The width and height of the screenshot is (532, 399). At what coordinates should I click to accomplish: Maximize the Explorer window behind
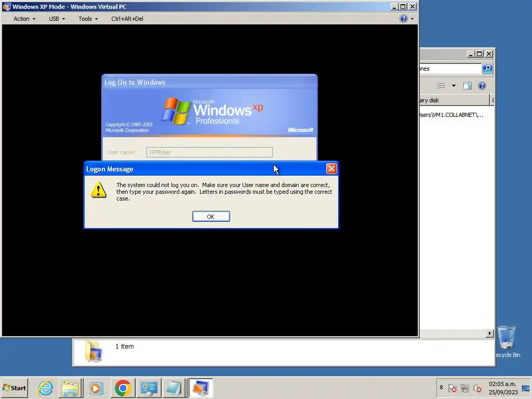479,54
